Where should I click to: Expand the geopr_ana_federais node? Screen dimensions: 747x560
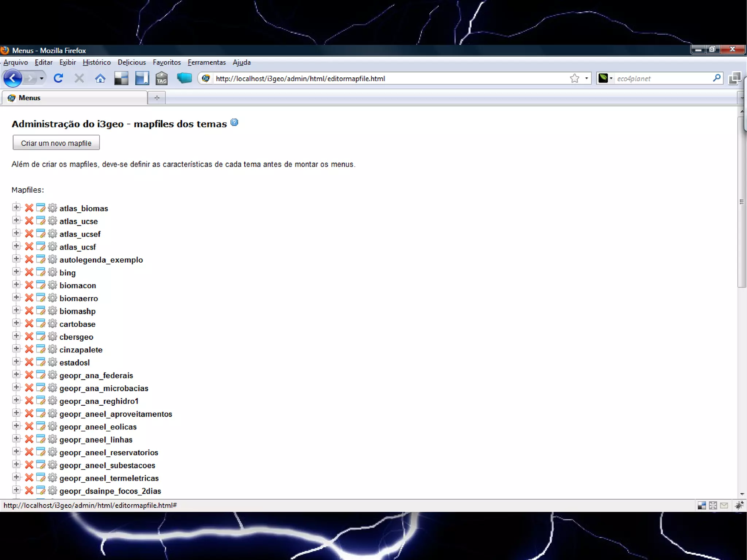pos(16,374)
